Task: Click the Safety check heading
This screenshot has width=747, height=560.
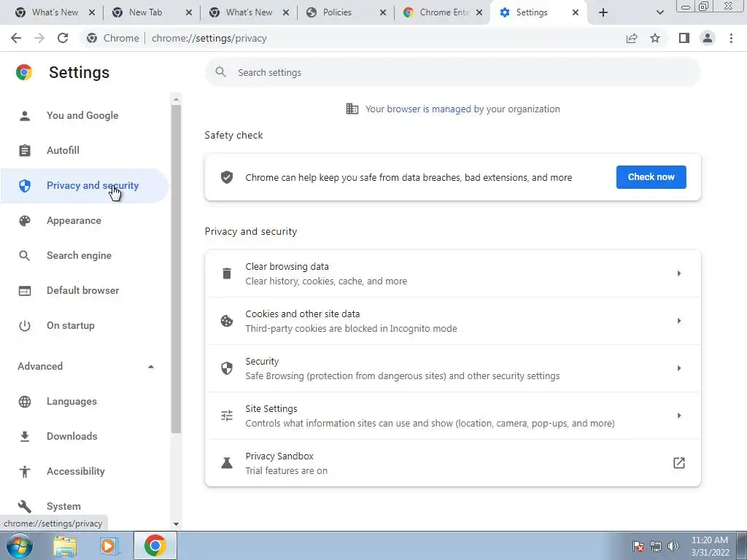Action: click(233, 135)
